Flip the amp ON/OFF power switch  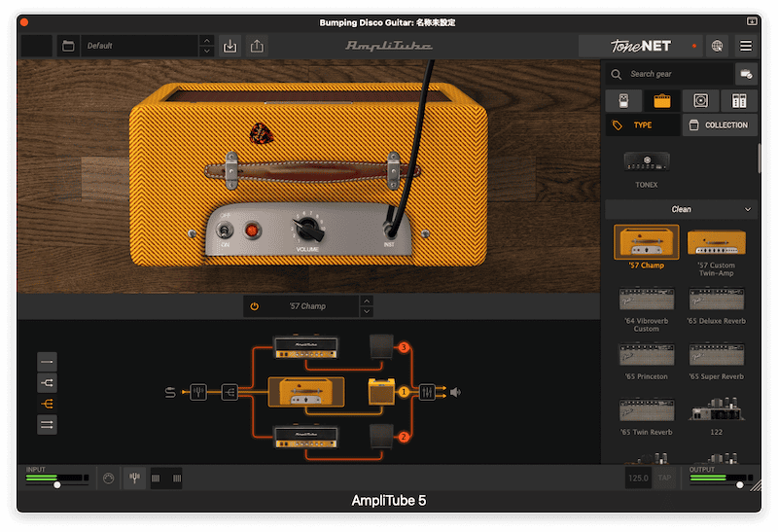pos(225,231)
